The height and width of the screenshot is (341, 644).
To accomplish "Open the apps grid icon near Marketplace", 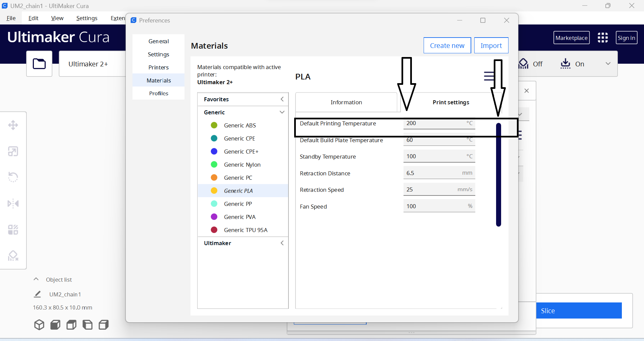I will click(x=603, y=38).
